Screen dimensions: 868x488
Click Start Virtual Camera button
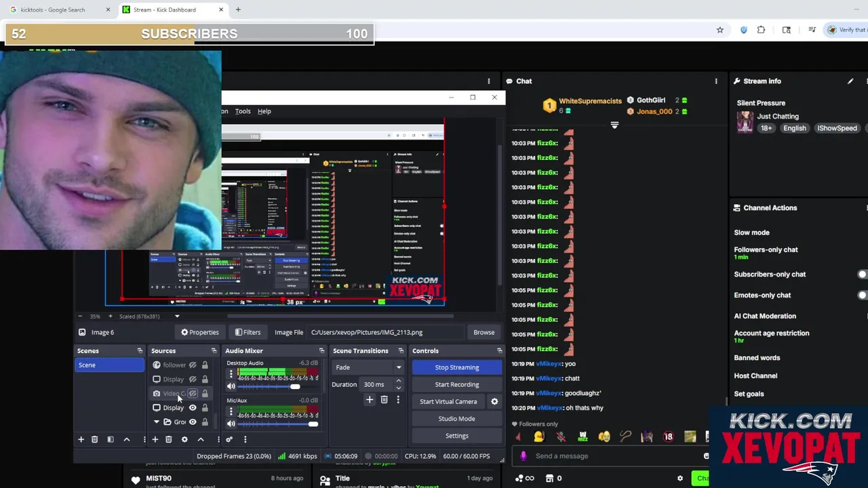point(448,401)
